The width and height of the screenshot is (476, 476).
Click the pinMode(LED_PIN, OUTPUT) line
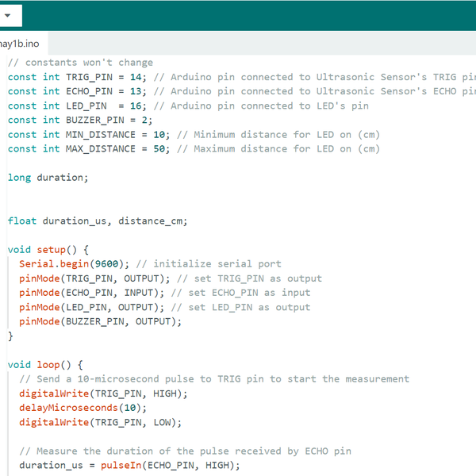165,308
